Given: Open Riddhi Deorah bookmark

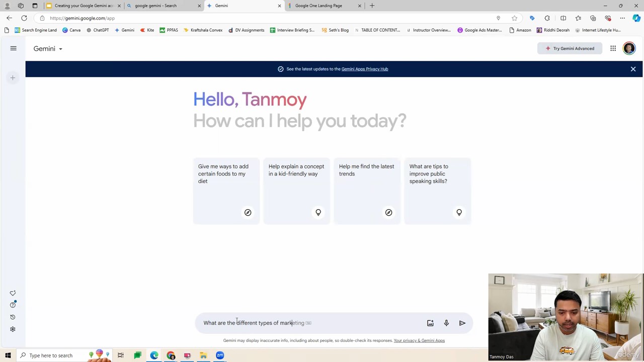Looking at the screenshot, I should (553, 30).
